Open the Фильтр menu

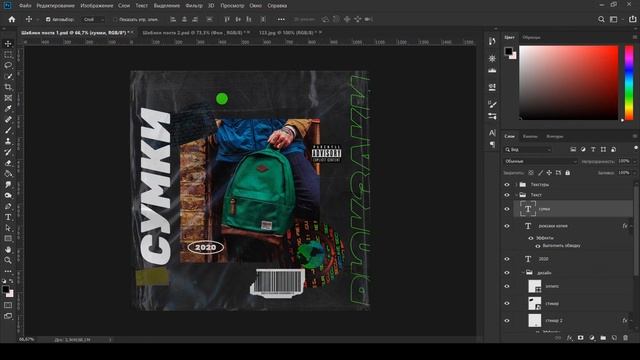[x=194, y=6]
